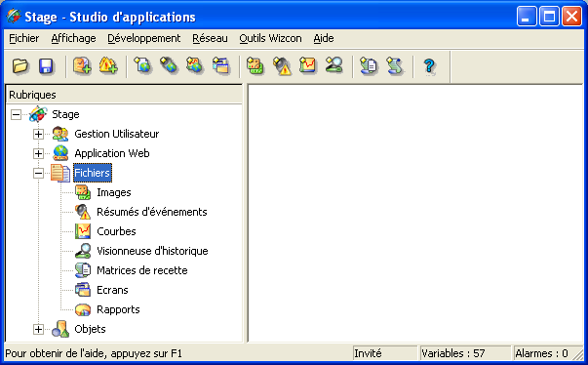Maximize the Studio d'applications window

[549, 17]
